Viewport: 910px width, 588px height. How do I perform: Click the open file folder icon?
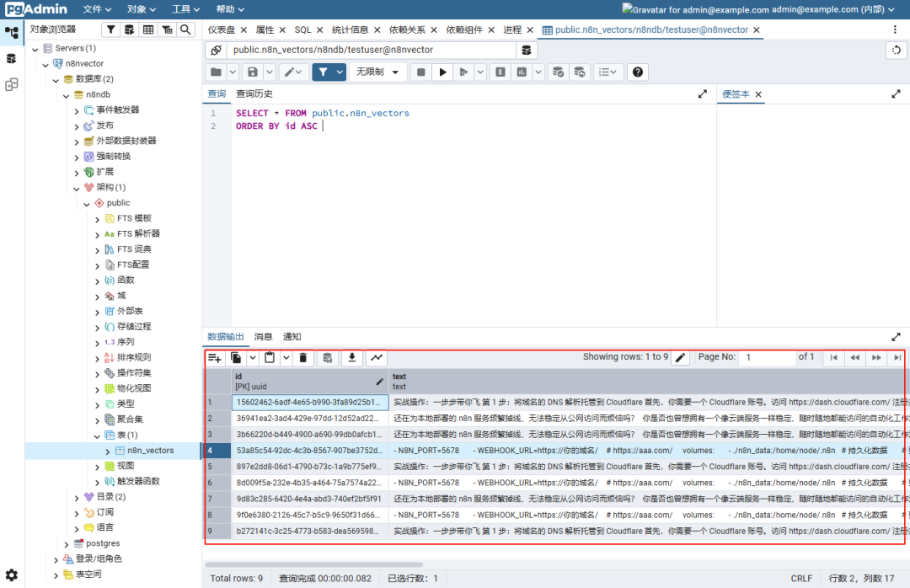(216, 72)
